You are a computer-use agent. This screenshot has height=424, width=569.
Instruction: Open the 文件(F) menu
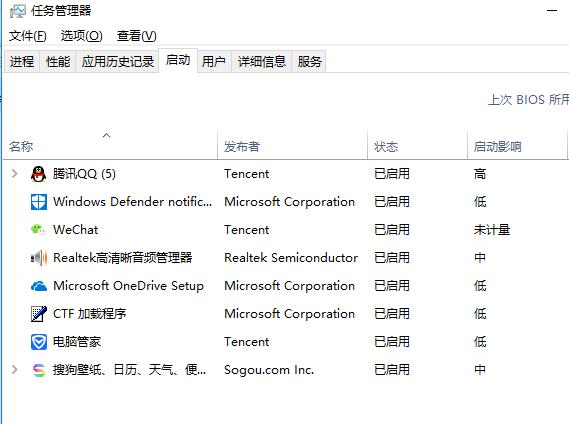coord(28,36)
